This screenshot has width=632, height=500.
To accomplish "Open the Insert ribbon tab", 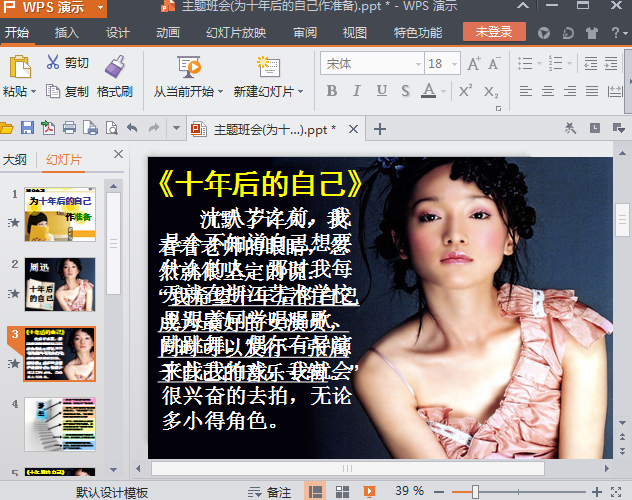I will 67,33.
